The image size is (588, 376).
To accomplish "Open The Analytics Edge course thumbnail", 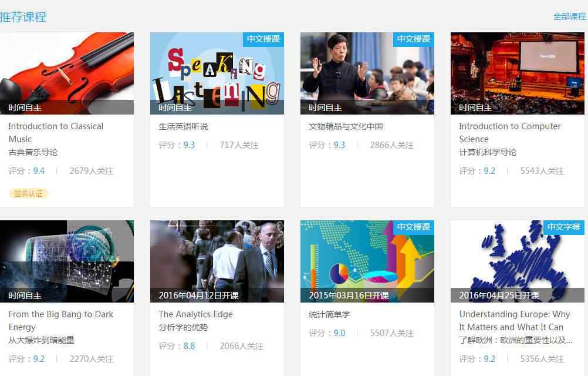I will click(217, 261).
